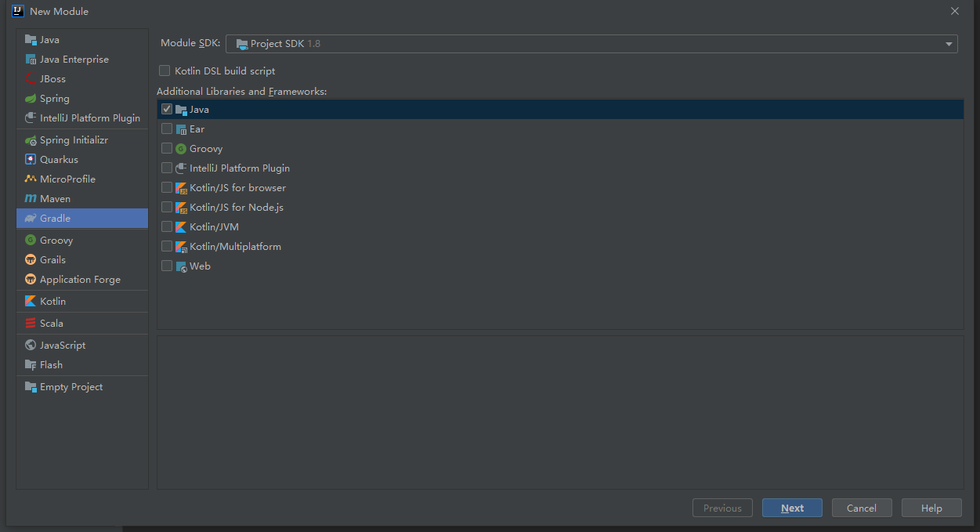Tick the Ear checkbox
Image resolution: width=980 pixels, height=532 pixels.
(x=167, y=128)
